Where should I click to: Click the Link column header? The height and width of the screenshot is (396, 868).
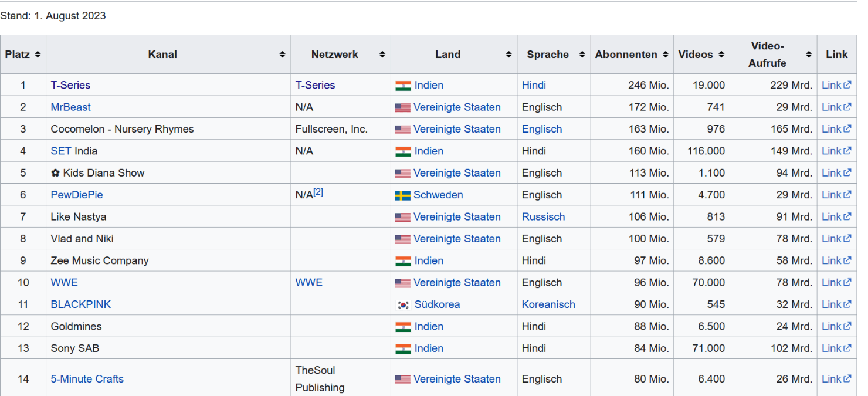[x=836, y=55]
